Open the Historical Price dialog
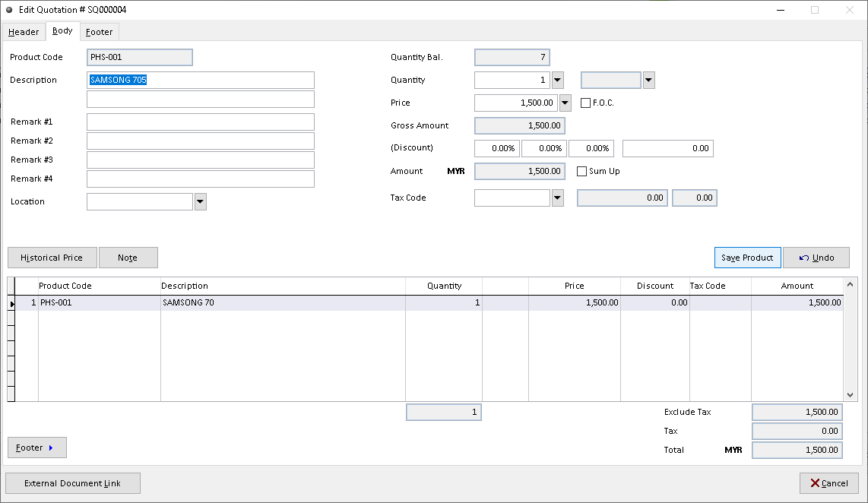 click(x=52, y=258)
